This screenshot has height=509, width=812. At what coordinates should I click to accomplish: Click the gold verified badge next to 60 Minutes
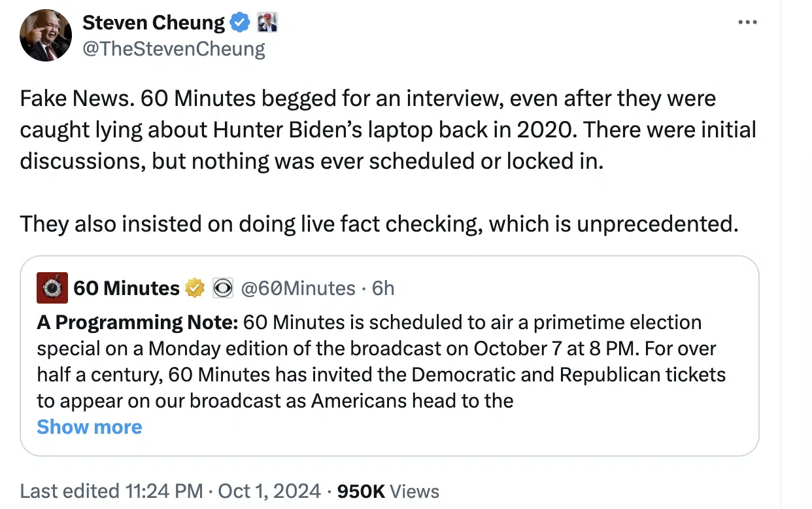195,288
